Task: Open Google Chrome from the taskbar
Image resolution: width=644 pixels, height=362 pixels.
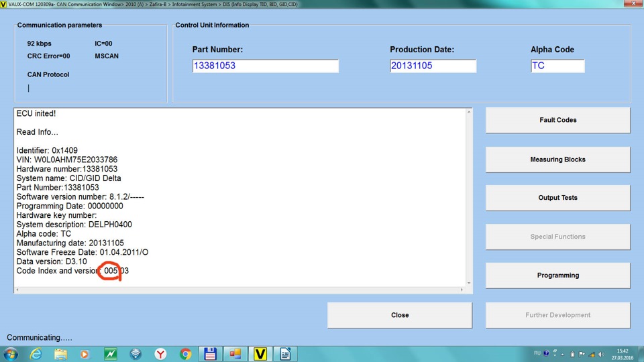Action: pos(185,354)
